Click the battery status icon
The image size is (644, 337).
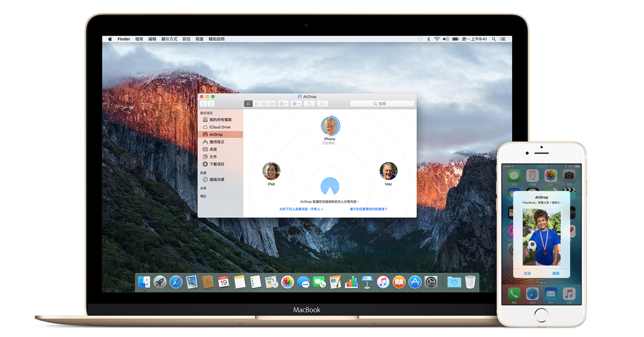tap(456, 39)
